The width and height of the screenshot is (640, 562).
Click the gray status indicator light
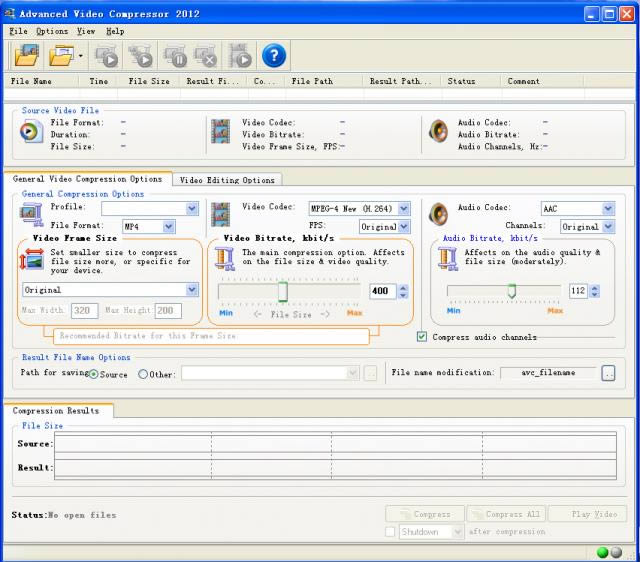tap(616, 552)
